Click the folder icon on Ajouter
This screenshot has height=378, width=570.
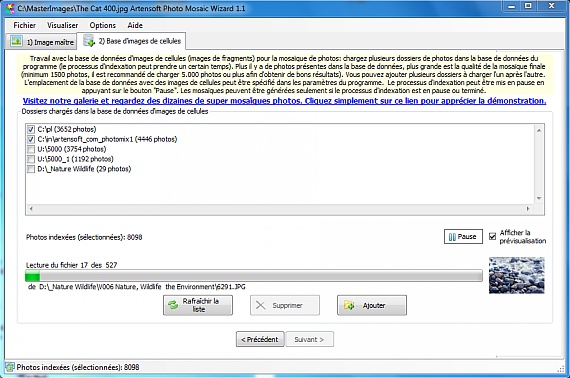(349, 305)
